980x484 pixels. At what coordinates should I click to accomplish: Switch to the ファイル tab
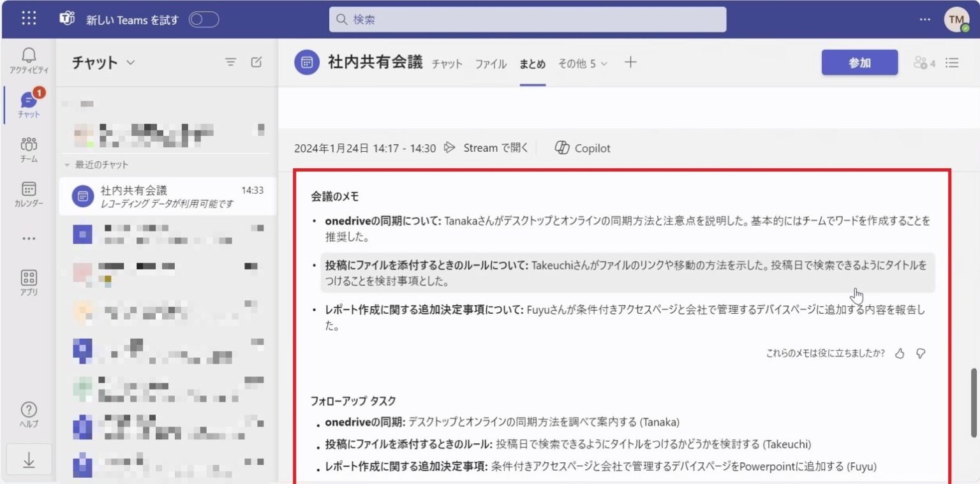point(490,63)
